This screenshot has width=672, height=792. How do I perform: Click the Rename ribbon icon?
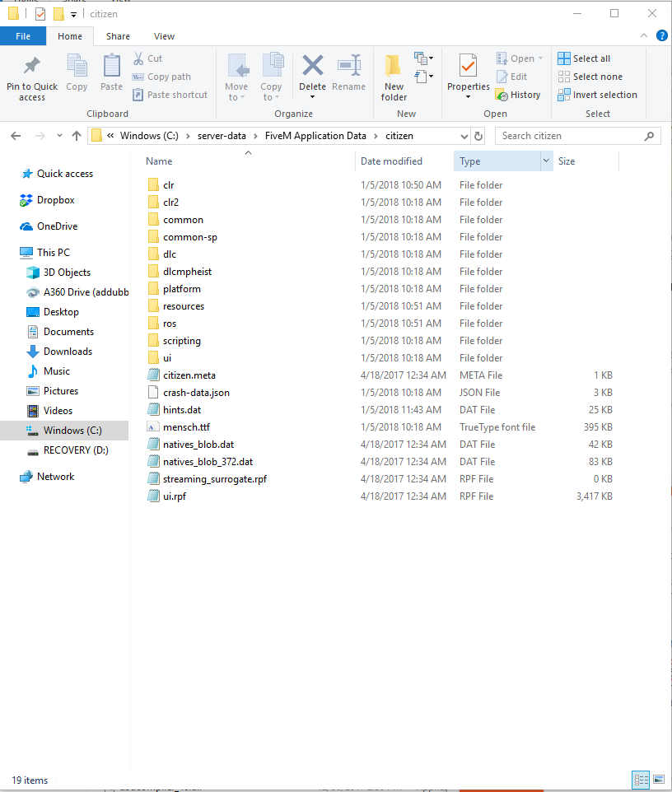click(x=348, y=66)
